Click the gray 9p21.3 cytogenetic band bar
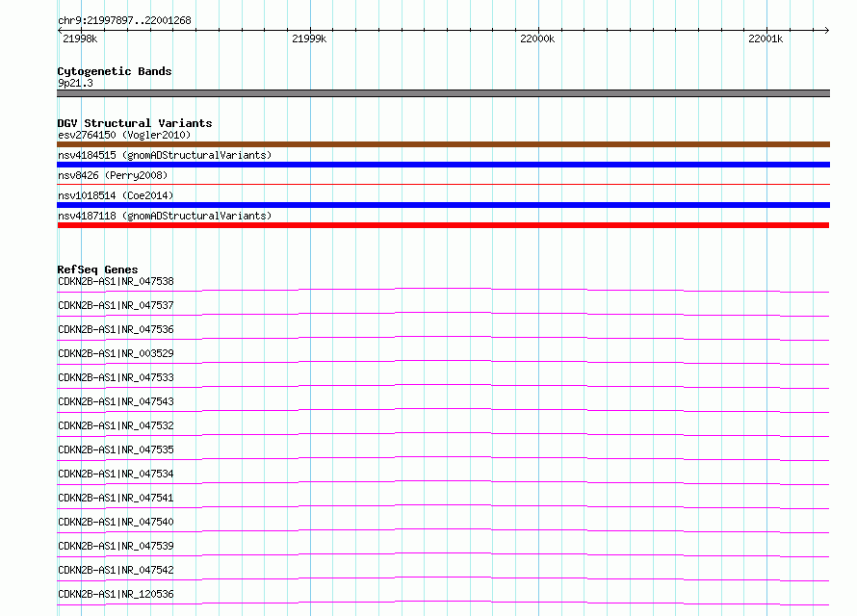The height and width of the screenshot is (616, 857). tap(443, 93)
